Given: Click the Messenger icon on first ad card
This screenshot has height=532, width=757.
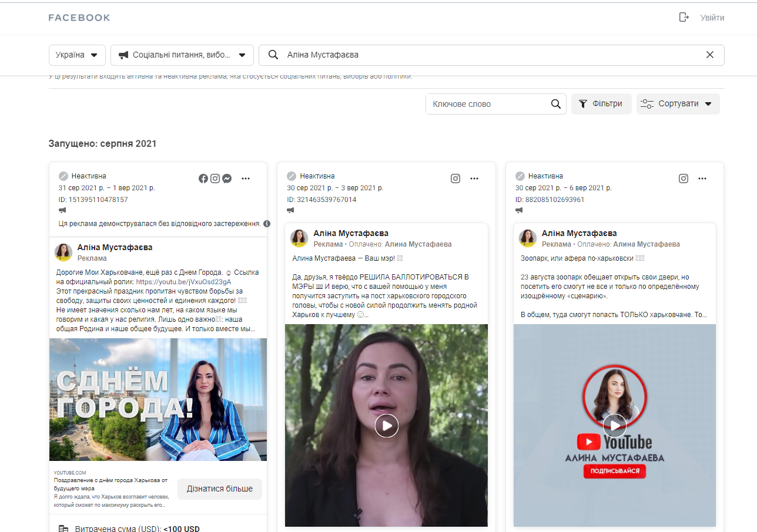Looking at the screenshot, I should point(226,179).
